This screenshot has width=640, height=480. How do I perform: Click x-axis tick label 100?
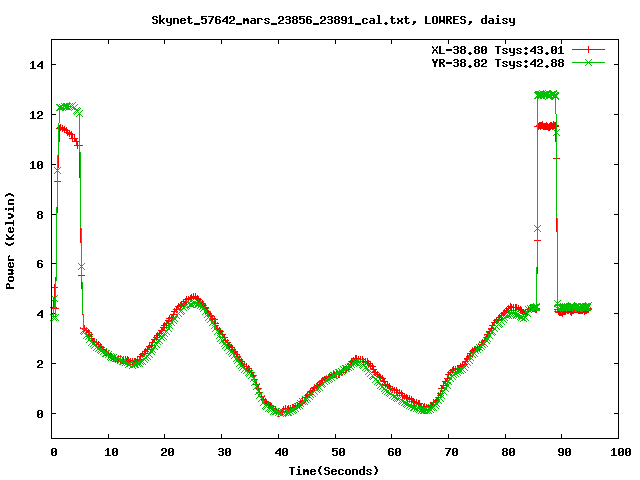[620, 452]
